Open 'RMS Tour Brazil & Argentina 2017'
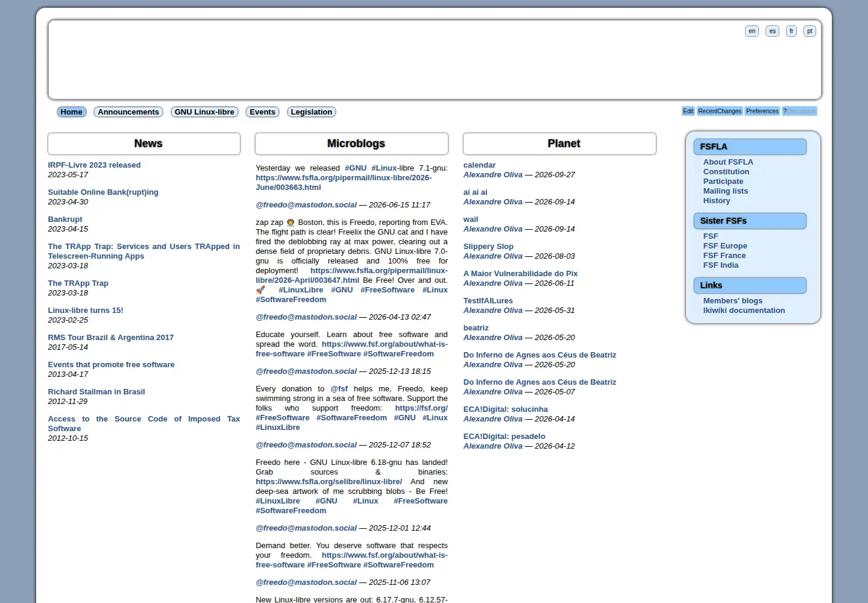This screenshot has width=868, height=603. (x=111, y=337)
